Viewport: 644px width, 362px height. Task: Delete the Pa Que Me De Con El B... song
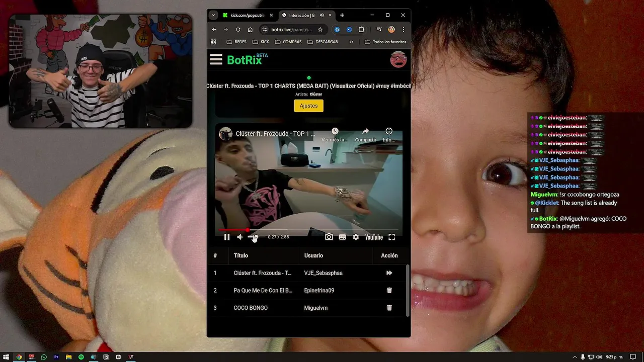click(389, 290)
